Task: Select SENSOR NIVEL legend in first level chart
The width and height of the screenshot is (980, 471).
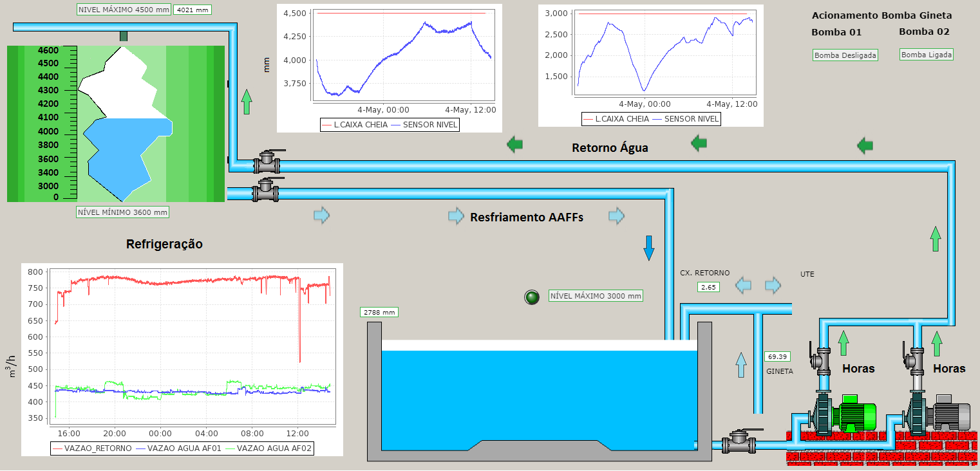Action: 430,124
